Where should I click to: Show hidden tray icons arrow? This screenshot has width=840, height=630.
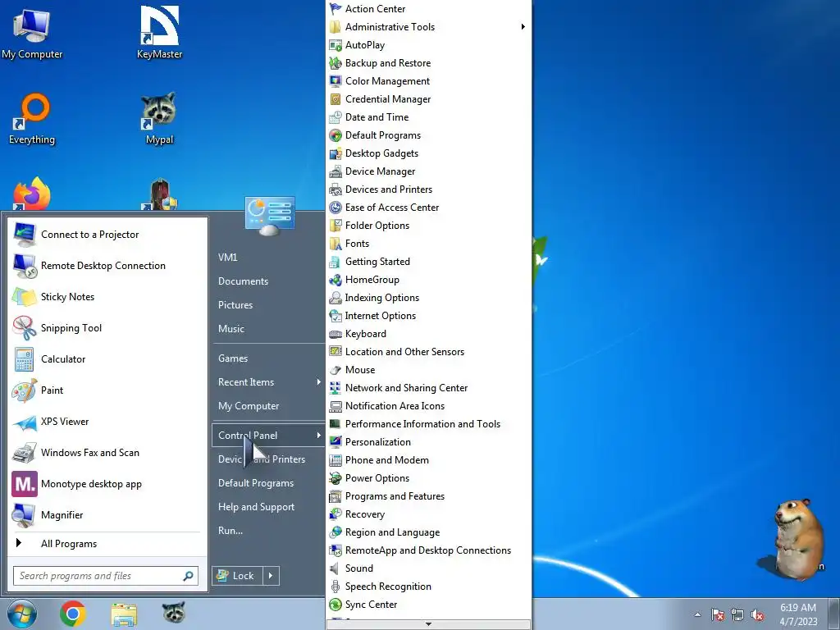[x=697, y=614]
